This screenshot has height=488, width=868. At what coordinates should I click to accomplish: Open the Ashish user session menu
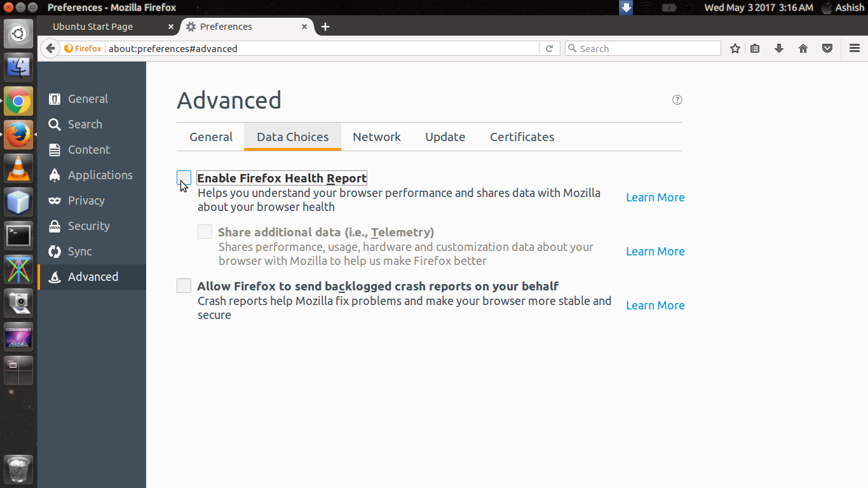[x=843, y=8]
